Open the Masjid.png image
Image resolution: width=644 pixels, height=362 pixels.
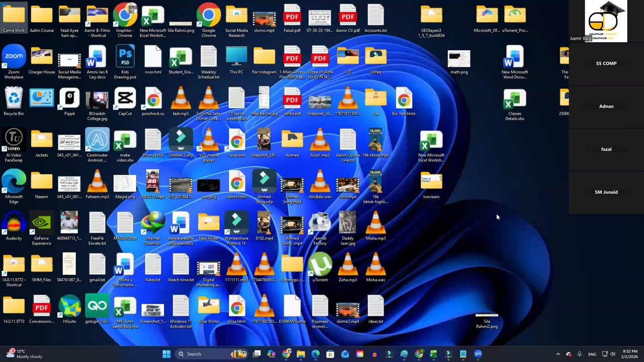point(125,186)
